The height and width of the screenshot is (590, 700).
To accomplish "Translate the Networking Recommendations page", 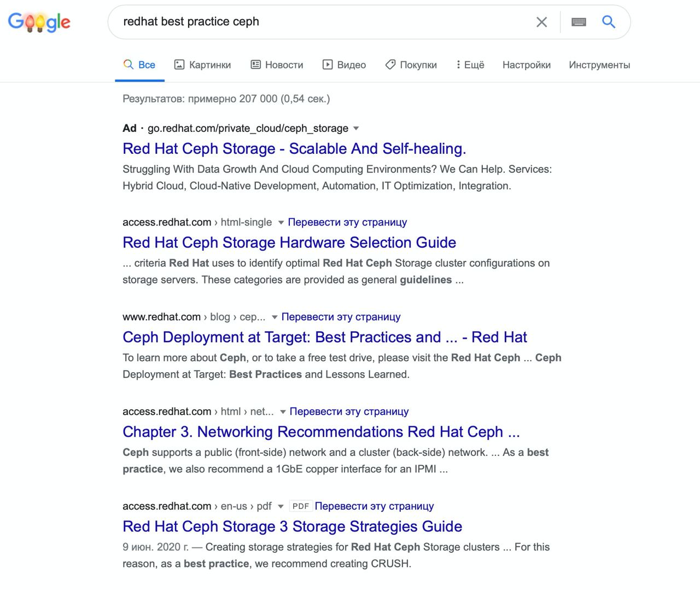I will coord(349,412).
